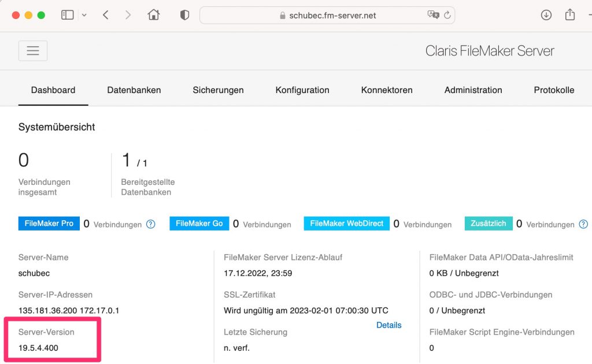Click the SSL-Zertifikat label
The image size is (592, 364).
coord(250,295)
